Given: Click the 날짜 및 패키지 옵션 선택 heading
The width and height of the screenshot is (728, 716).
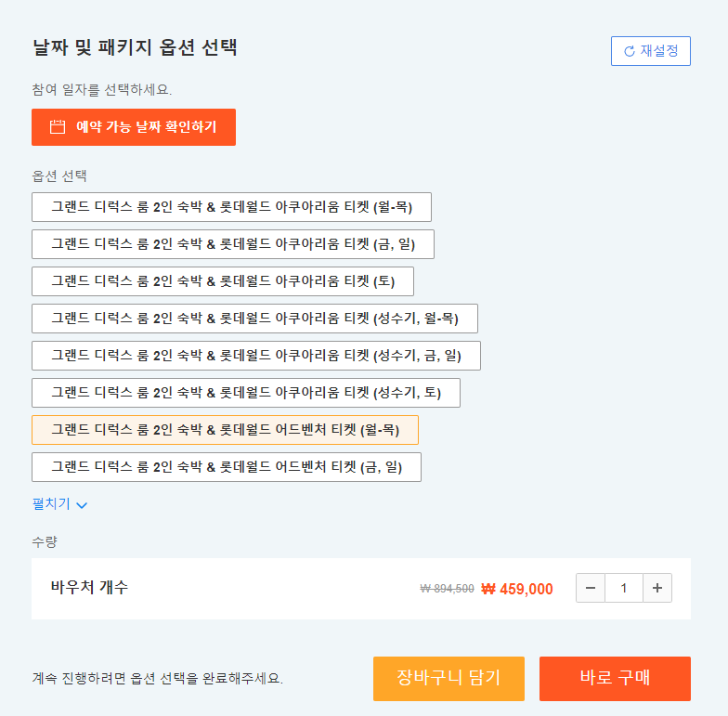Looking at the screenshot, I should click(x=136, y=47).
